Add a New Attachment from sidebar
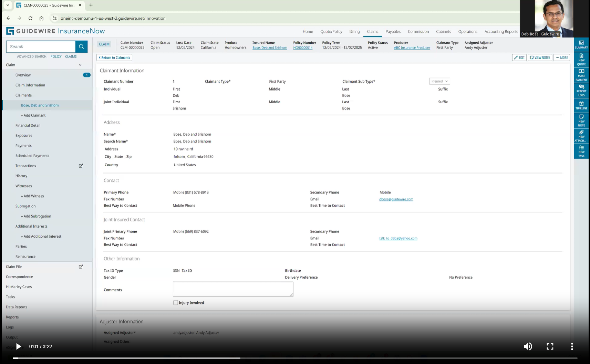The height and width of the screenshot is (364, 590). pos(581,136)
